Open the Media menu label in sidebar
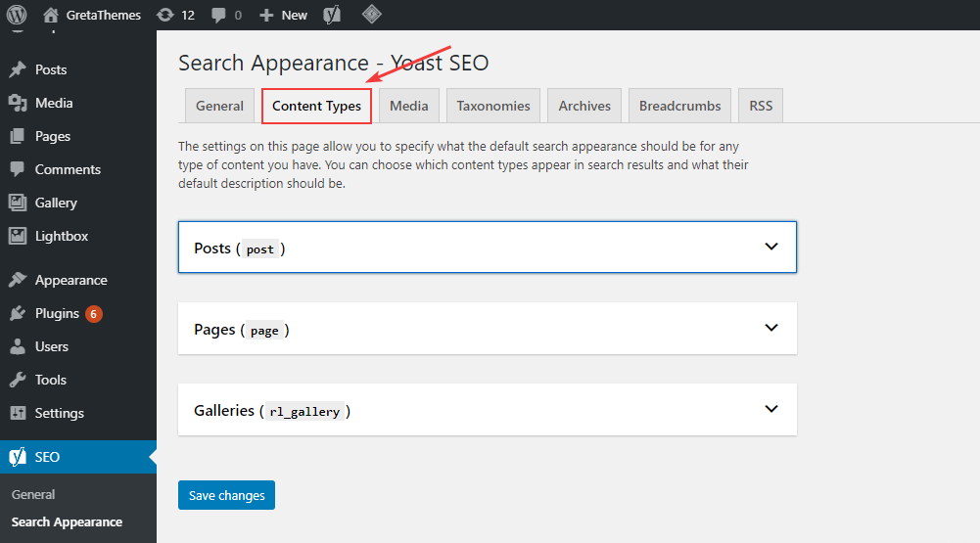 click(54, 103)
